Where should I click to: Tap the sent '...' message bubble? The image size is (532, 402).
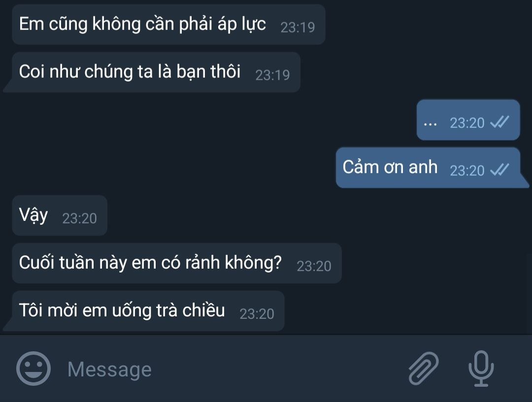click(x=468, y=120)
